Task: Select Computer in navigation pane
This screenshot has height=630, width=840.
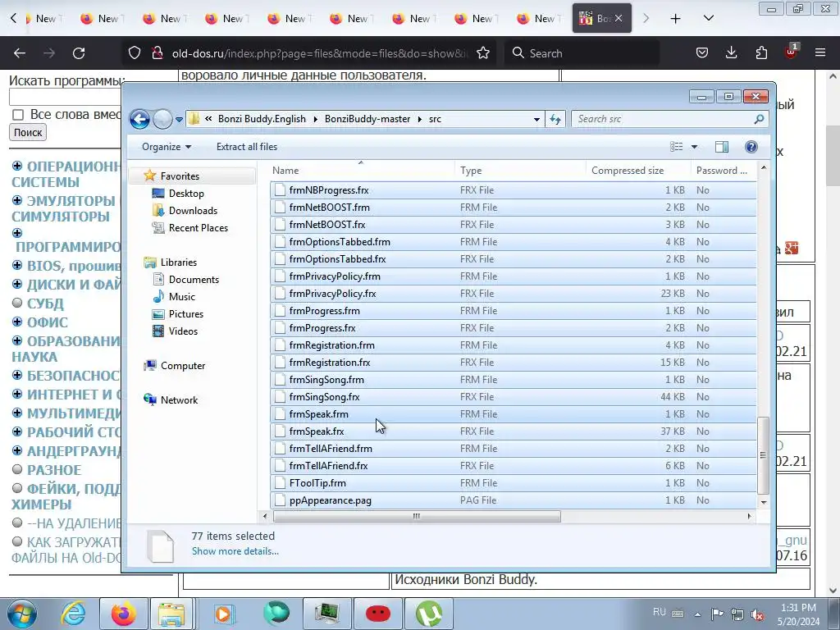Action: 183,365
